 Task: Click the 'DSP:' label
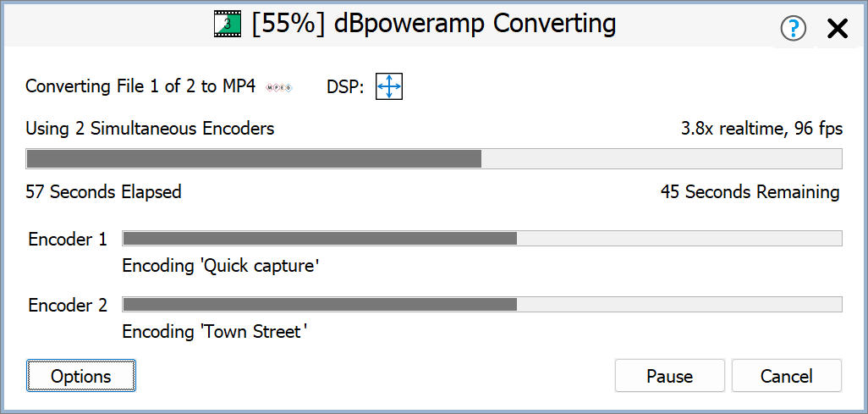coord(345,86)
